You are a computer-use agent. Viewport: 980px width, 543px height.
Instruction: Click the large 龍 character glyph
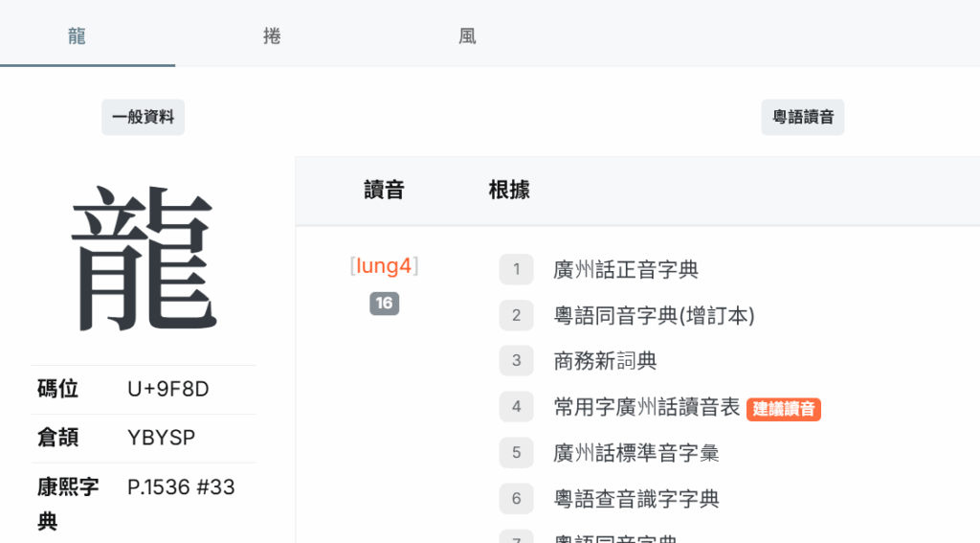(144, 260)
